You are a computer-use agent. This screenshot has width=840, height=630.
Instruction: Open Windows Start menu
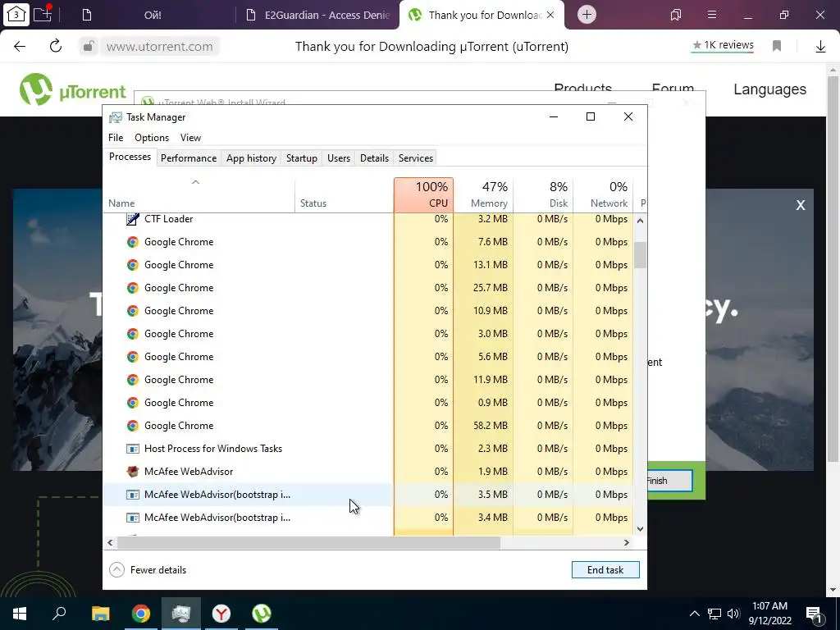[20, 614]
